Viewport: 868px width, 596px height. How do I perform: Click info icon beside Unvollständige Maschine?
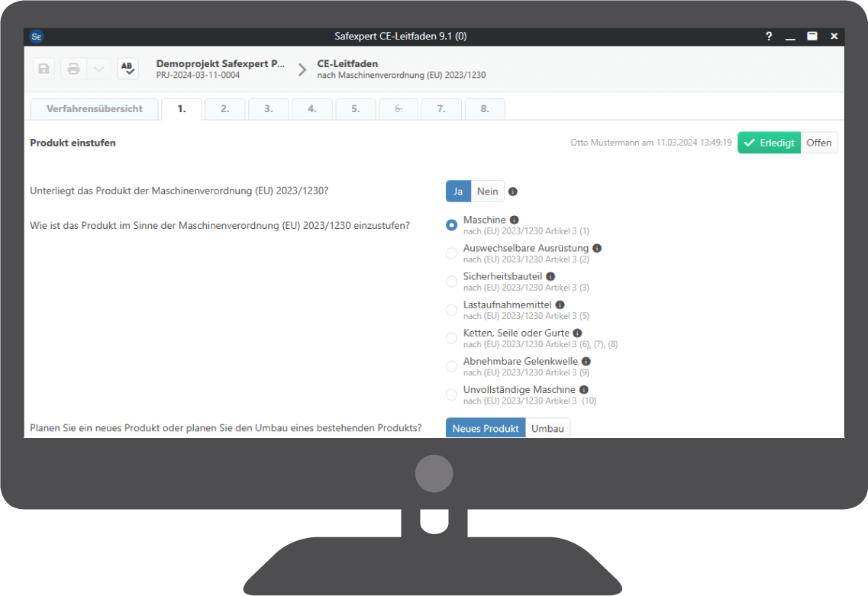click(x=584, y=389)
